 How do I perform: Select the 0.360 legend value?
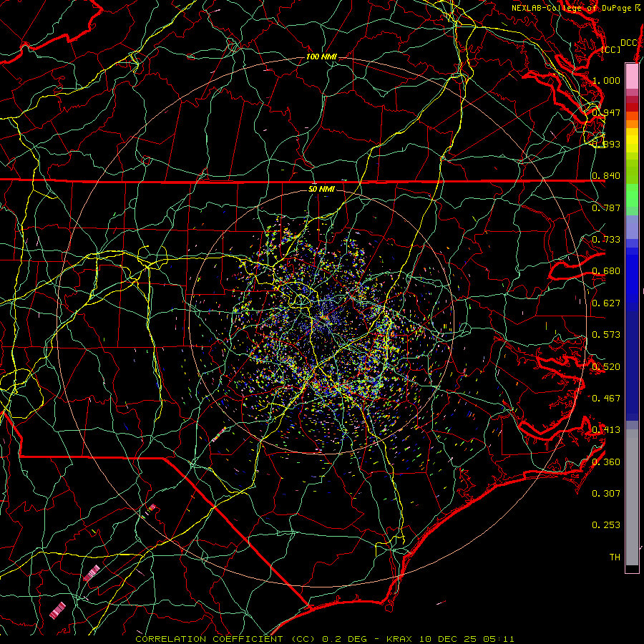tap(606, 462)
